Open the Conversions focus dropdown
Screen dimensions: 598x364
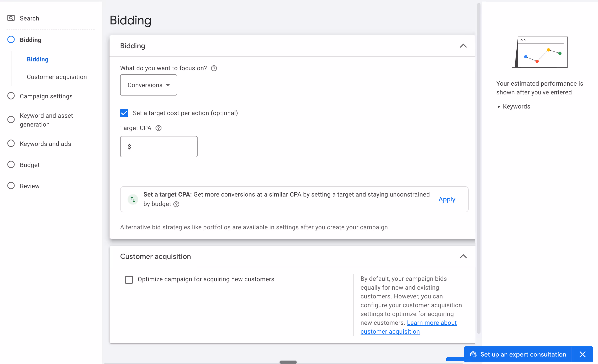click(149, 85)
